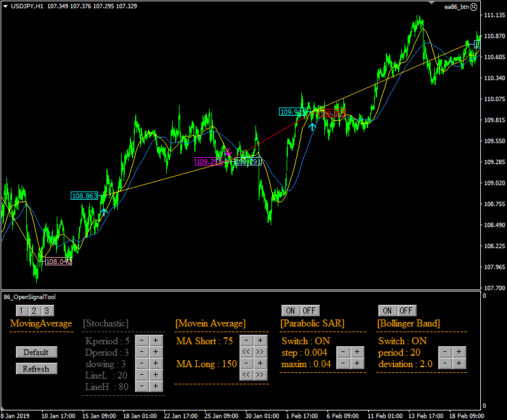Turn Parabolic SAR ON
Viewport: 507px width, 420px height.
290,311
